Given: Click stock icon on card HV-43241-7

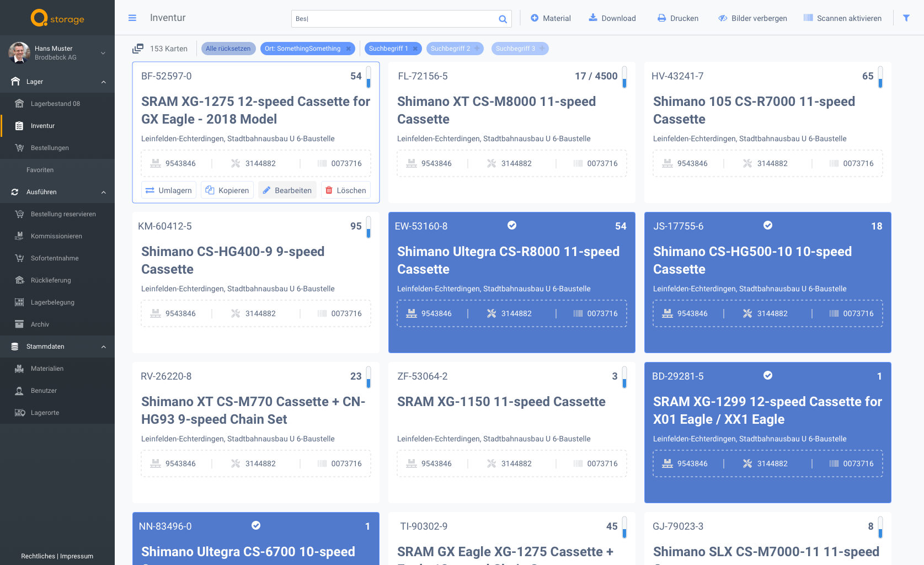Looking at the screenshot, I should click(667, 163).
